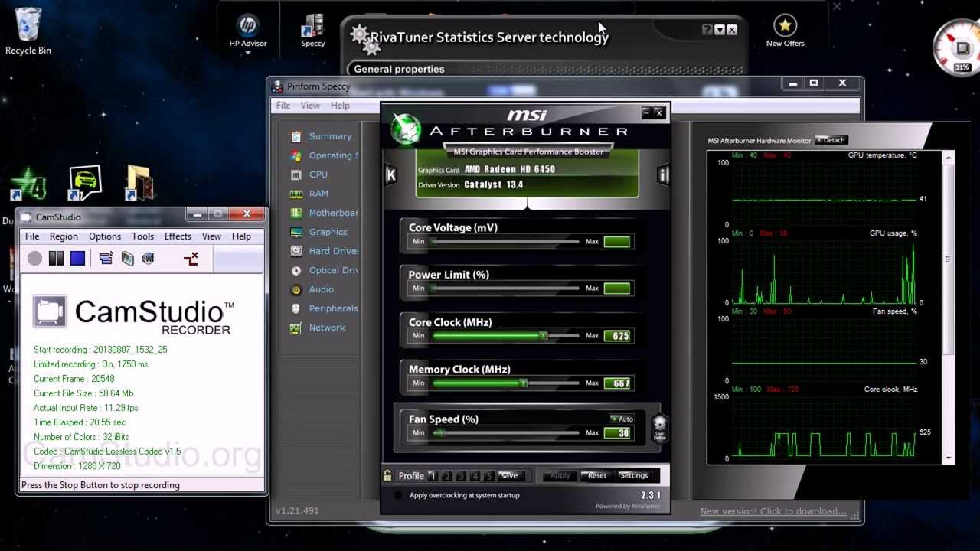Select CPU in Speccy sidebar
The image size is (980, 551).
[309, 174]
